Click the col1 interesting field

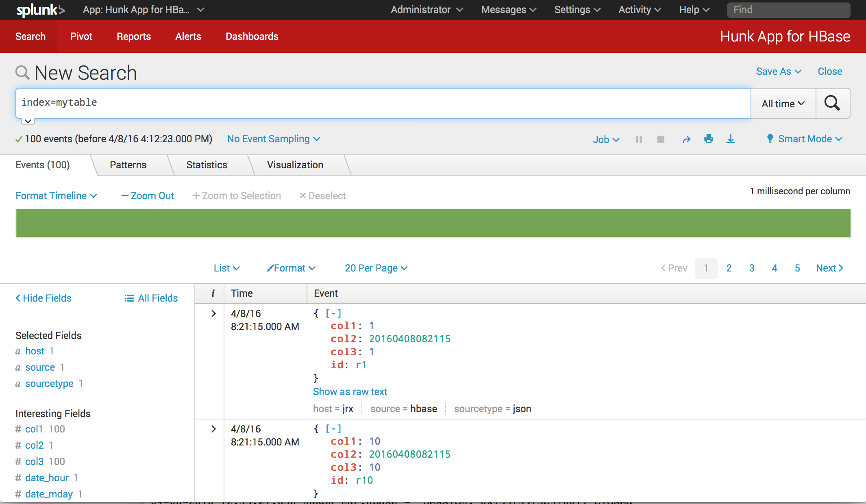[34, 429]
